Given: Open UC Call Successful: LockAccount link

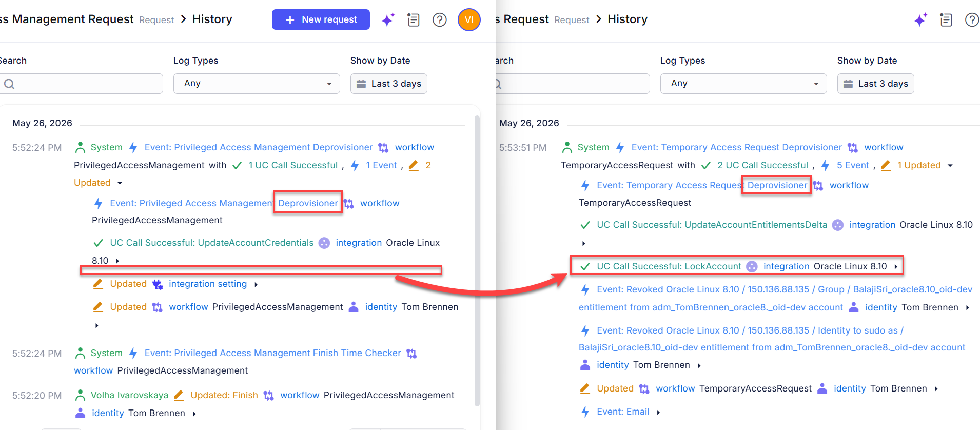Looking at the screenshot, I should coord(669,266).
